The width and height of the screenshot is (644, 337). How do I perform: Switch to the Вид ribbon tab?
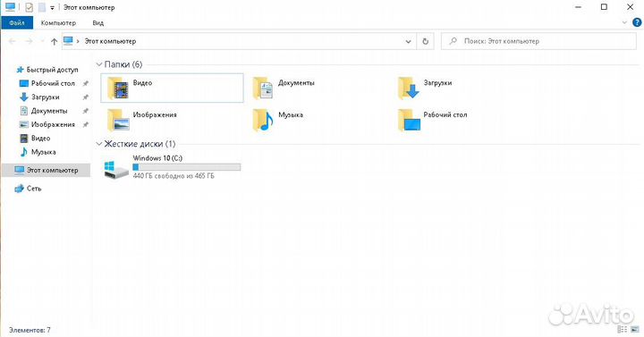coord(97,23)
